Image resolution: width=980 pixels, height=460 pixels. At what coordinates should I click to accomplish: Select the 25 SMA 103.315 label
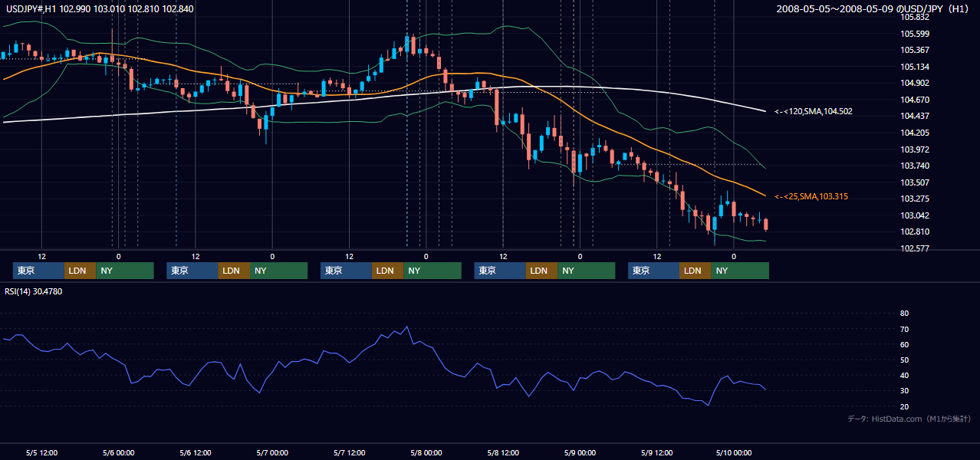811,197
